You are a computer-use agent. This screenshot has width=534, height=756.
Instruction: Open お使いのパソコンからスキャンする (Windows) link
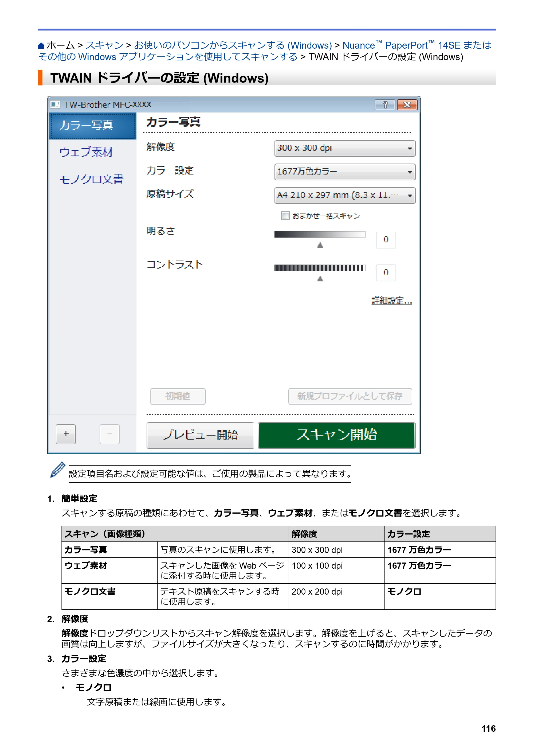coord(233,45)
